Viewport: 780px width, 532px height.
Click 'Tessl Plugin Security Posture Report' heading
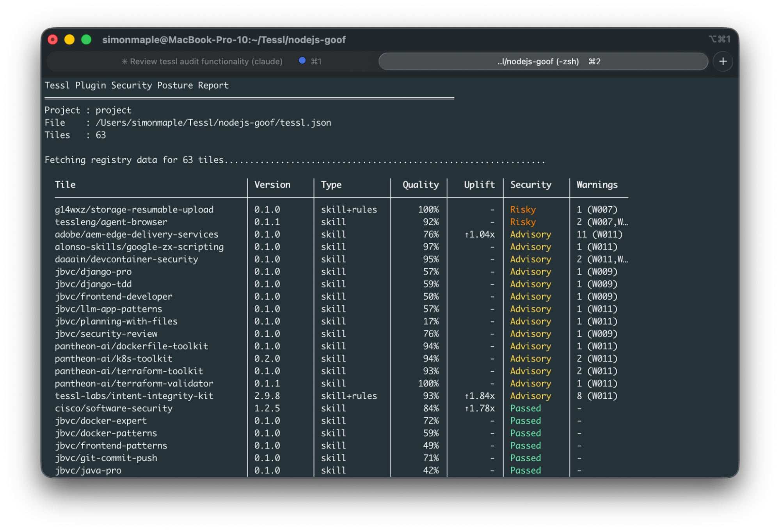coord(137,85)
